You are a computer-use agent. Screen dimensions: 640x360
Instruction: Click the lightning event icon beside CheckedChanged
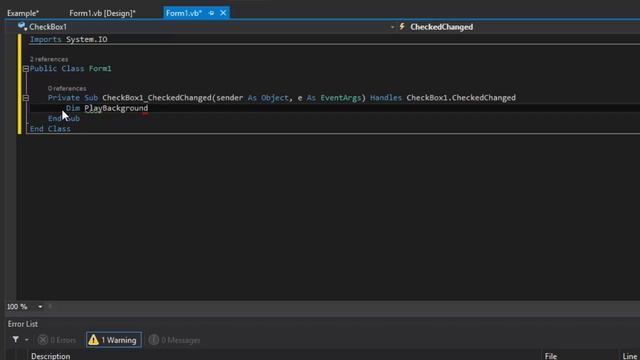click(402, 27)
